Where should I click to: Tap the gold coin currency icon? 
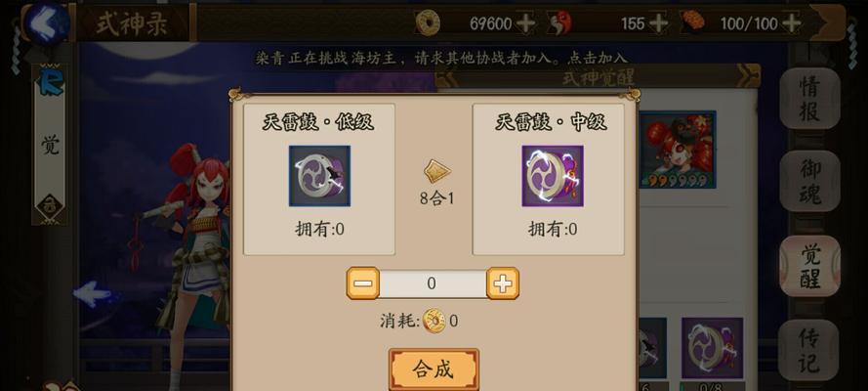428,23
